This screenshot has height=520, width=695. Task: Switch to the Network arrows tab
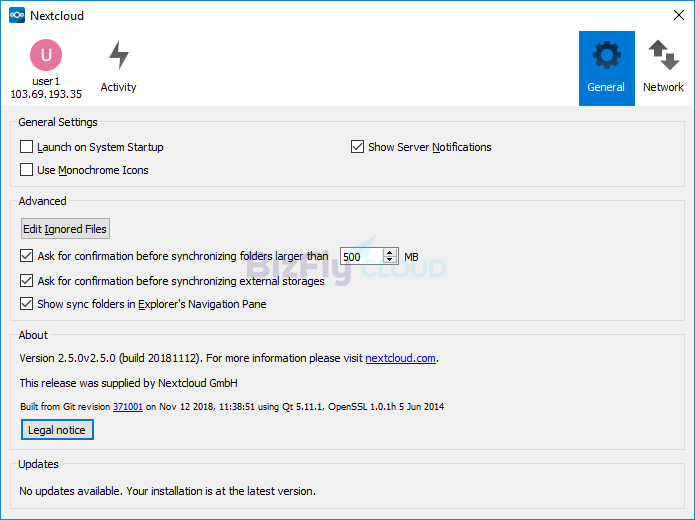pos(664,69)
